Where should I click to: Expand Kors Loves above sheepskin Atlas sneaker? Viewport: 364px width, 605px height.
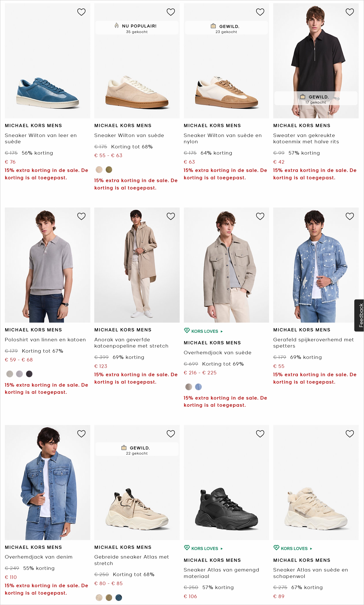[293, 548]
